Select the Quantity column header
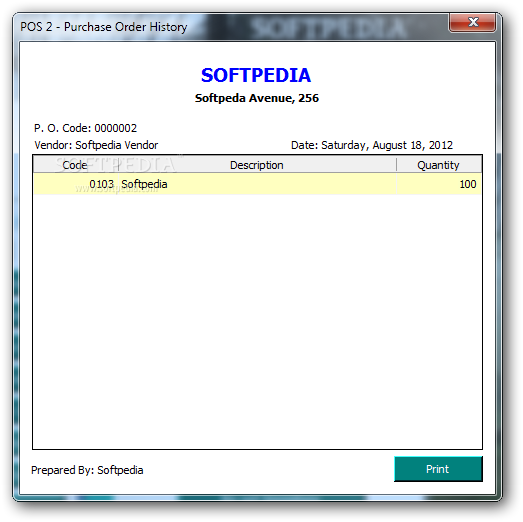 439,165
